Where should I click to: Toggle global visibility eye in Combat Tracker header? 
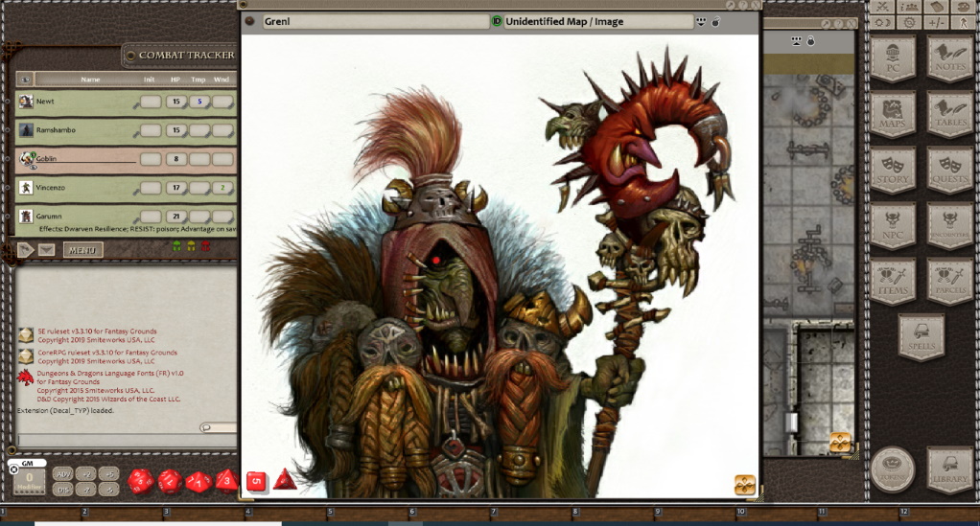click(x=26, y=80)
